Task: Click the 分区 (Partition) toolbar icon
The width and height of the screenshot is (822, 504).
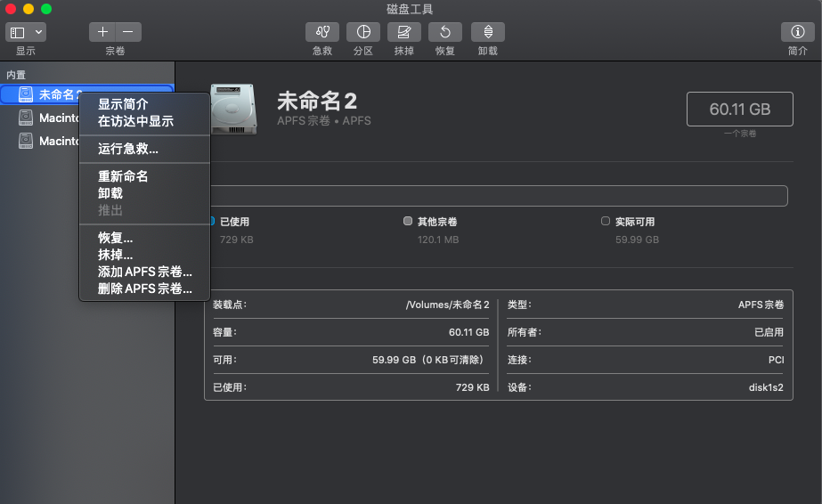Action: 362,32
